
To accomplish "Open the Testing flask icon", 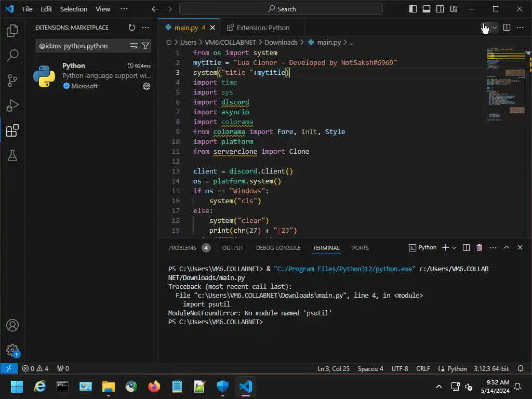I will (x=12, y=155).
